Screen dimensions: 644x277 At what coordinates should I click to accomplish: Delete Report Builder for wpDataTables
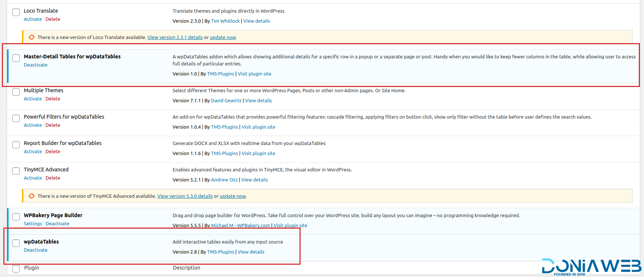53,152
